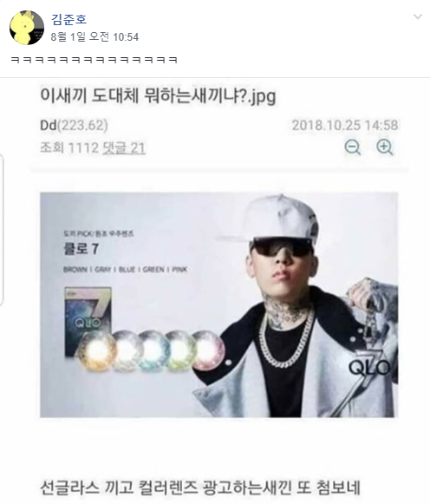430x504 pixels.
Task: Click the author name Dd(223.62)
Action: click(x=74, y=125)
